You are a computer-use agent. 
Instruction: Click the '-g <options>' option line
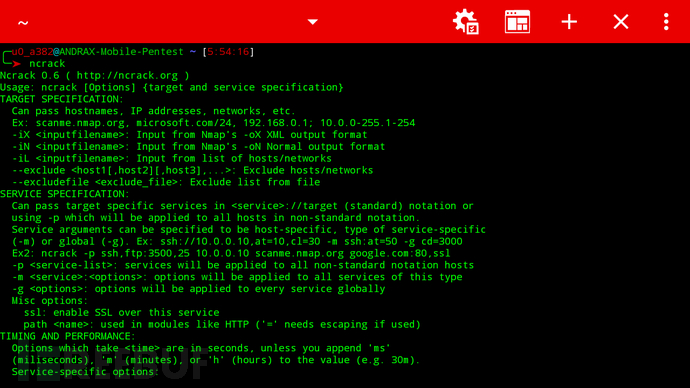click(x=198, y=289)
